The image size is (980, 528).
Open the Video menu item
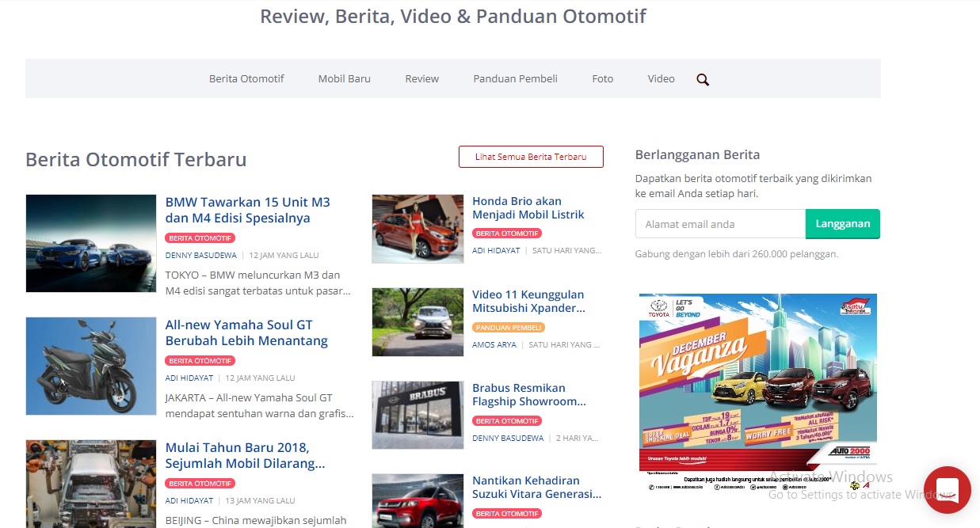tap(662, 78)
